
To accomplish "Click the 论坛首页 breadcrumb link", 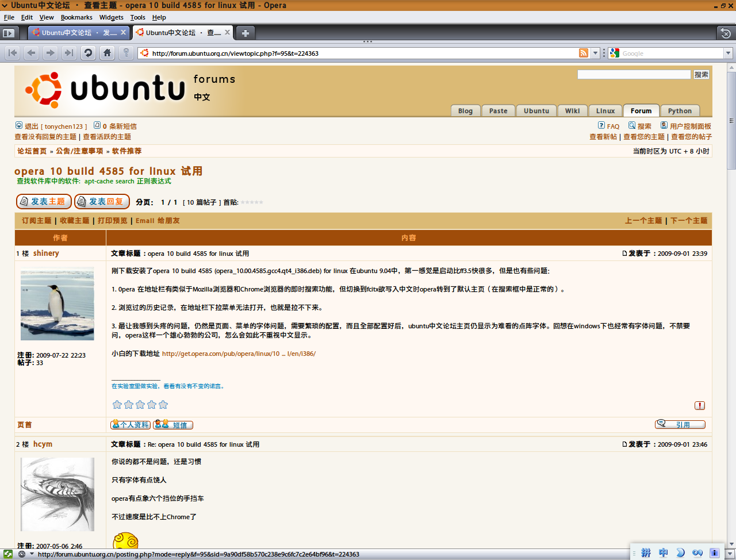I will click(x=32, y=151).
